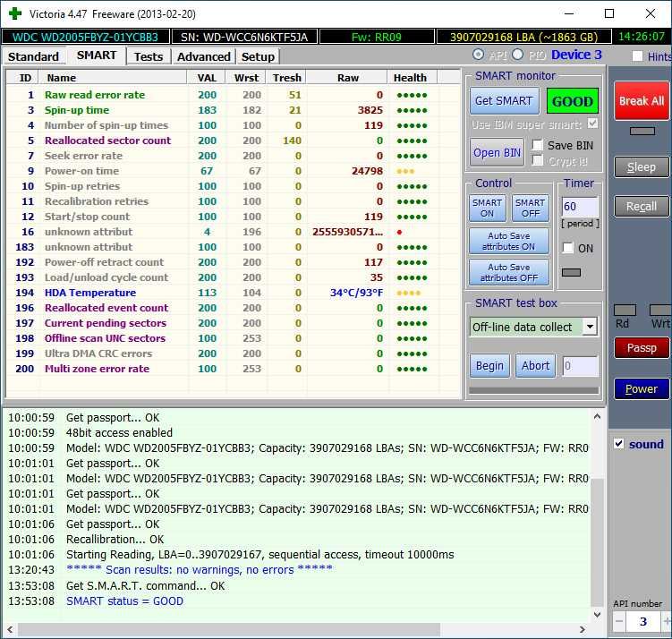
Task: Click the Device 3 label
Action: click(x=576, y=55)
